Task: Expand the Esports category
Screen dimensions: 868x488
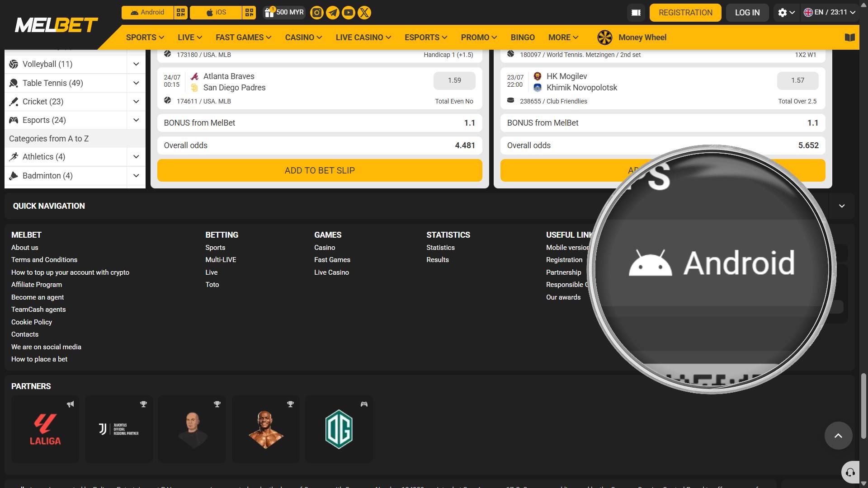Action: pyautogui.click(x=136, y=120)
